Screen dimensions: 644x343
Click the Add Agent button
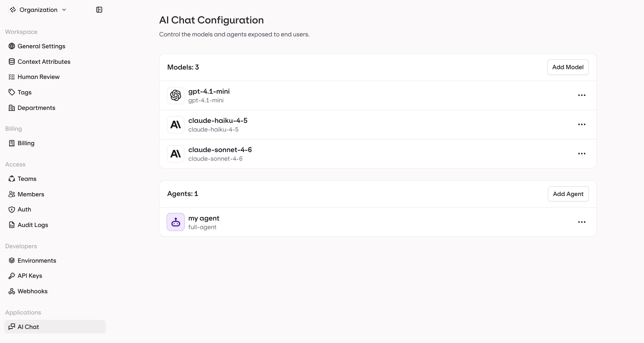coord(568,193)
